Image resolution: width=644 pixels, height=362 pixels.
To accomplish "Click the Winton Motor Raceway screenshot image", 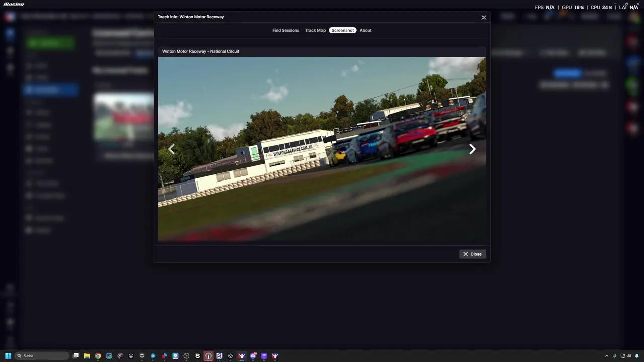I will tap(322, 149).
